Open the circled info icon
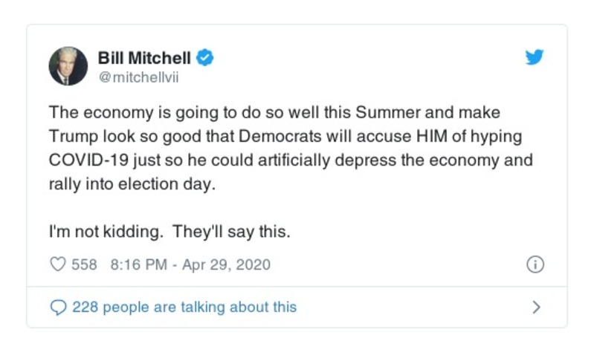 click(x=535, y=264)
